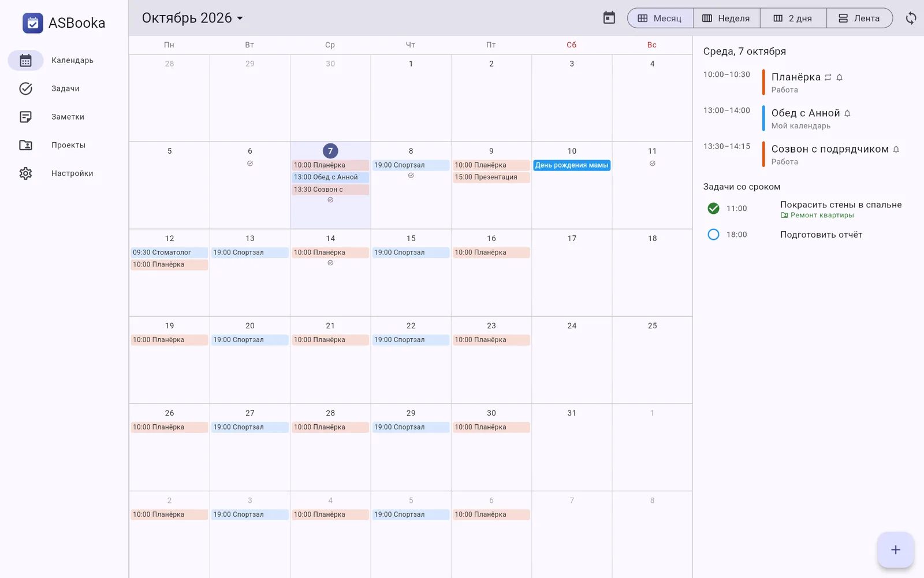Open День рождения мамы event
The height and width of the screenshot is (578, 924).
(572, 165)
